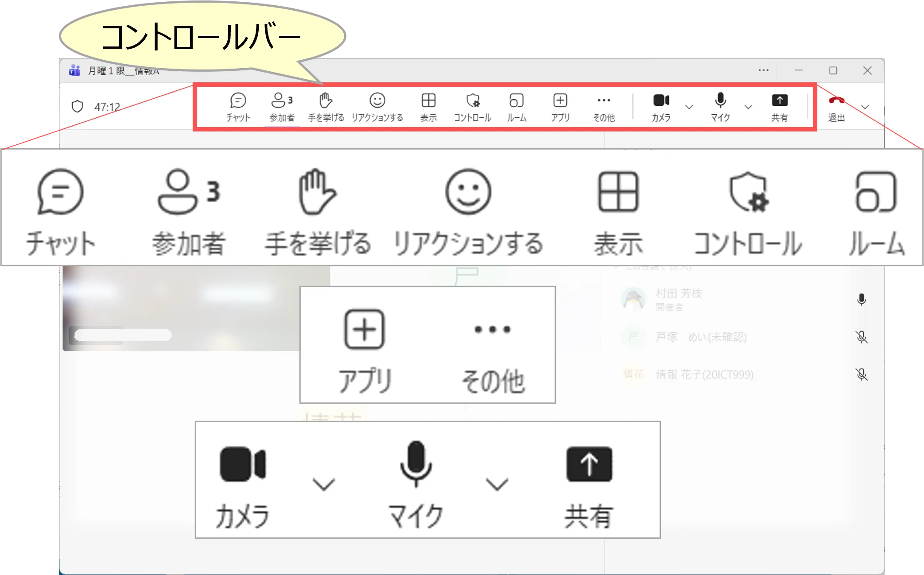Select participant 情報 花子(20ICT999)
The width and height of the screenshot is (924, 575).
tap(704, 374)
